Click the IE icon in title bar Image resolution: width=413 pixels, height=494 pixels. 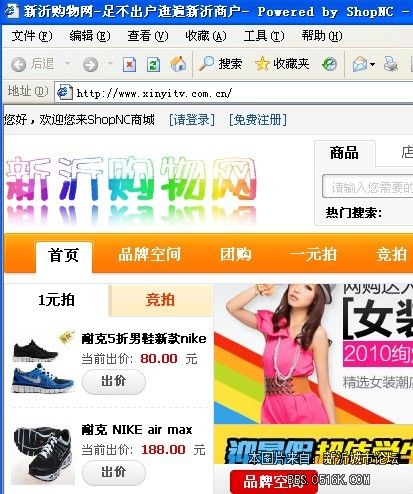pyautogui.click(x=11, y=11)
